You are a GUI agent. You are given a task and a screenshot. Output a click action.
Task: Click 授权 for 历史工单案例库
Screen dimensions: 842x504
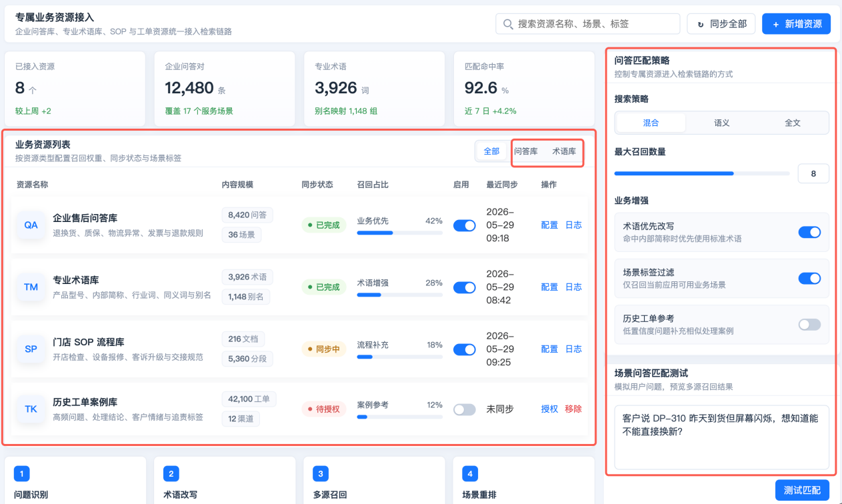549,409
